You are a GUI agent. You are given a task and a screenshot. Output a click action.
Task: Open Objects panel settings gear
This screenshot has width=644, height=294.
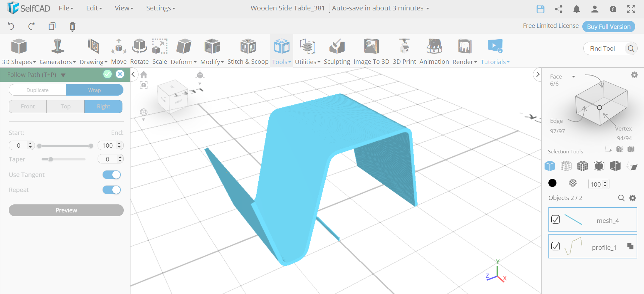[x=633, y=198]
